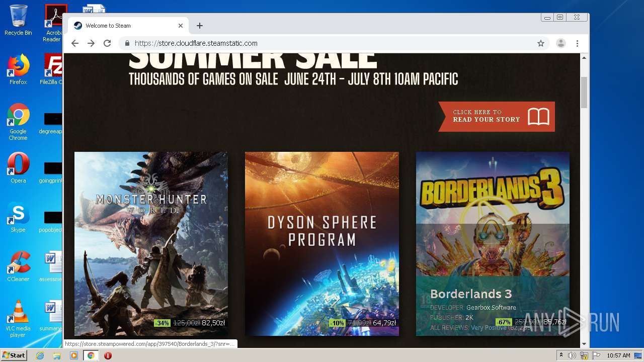Click the network tray icon
The image size is (644, 362).
tap(584, 355)
